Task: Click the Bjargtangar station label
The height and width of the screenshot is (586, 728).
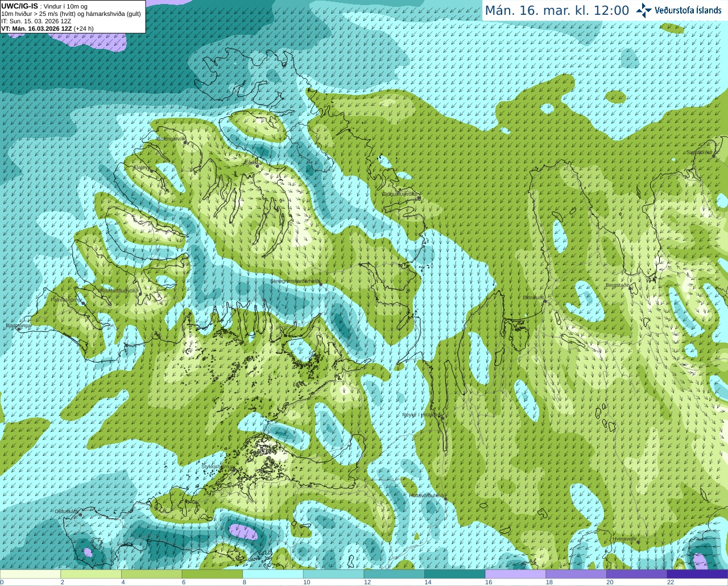Action: coord(18,325)
